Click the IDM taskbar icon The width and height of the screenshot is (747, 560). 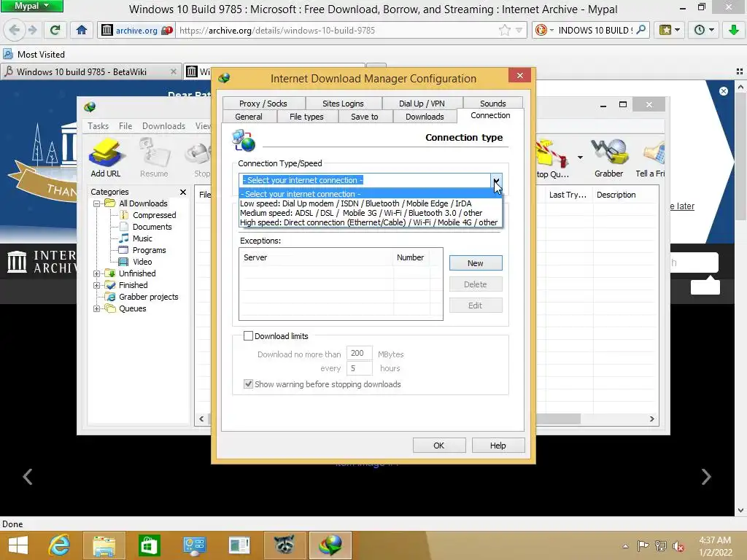pos(330,545)
